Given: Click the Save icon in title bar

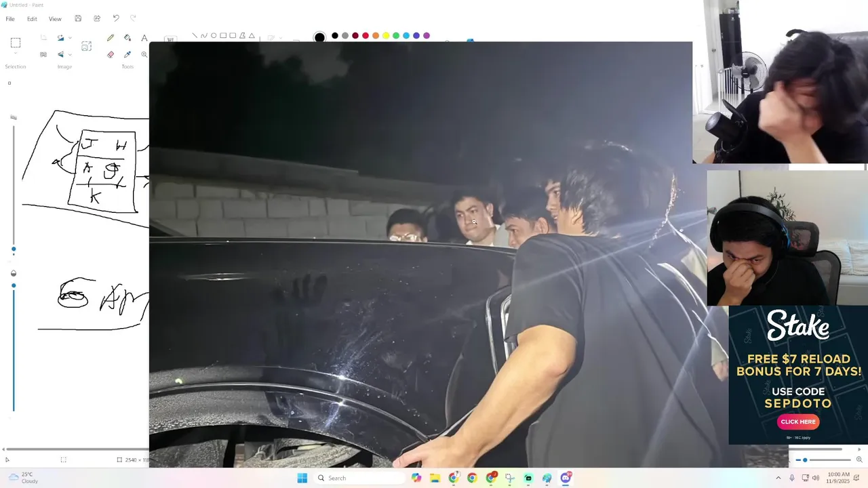Looking at the screenshot, I should click(x=78, y=18).
